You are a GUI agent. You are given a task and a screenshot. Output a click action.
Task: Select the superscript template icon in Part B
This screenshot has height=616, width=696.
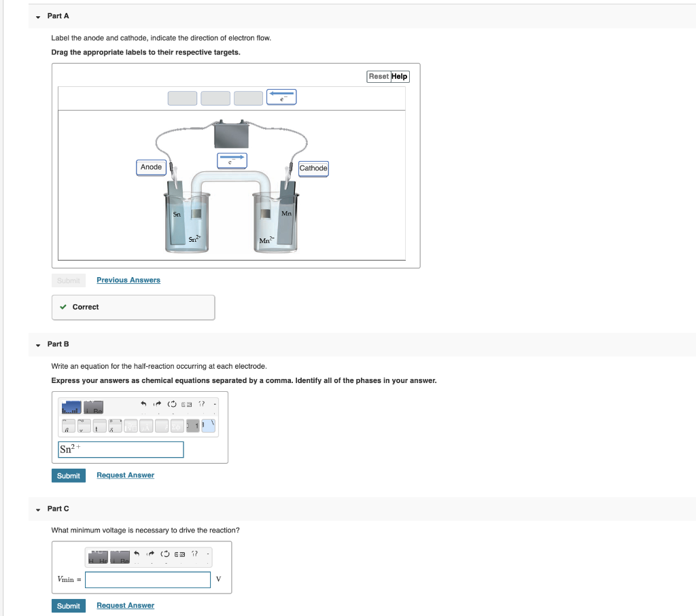68,426
